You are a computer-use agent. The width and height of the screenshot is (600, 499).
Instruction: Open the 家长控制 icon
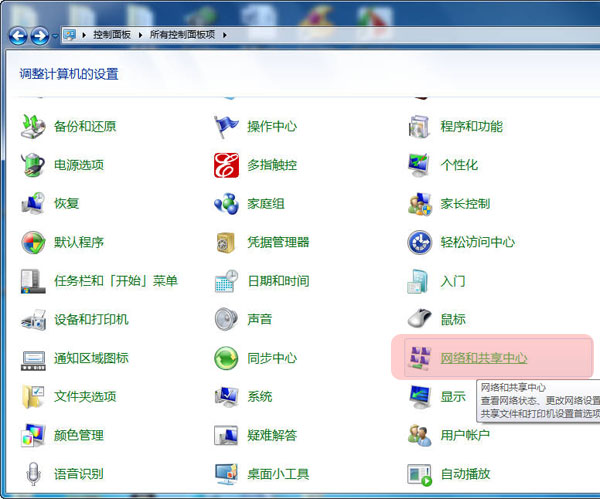coord(420,204)
